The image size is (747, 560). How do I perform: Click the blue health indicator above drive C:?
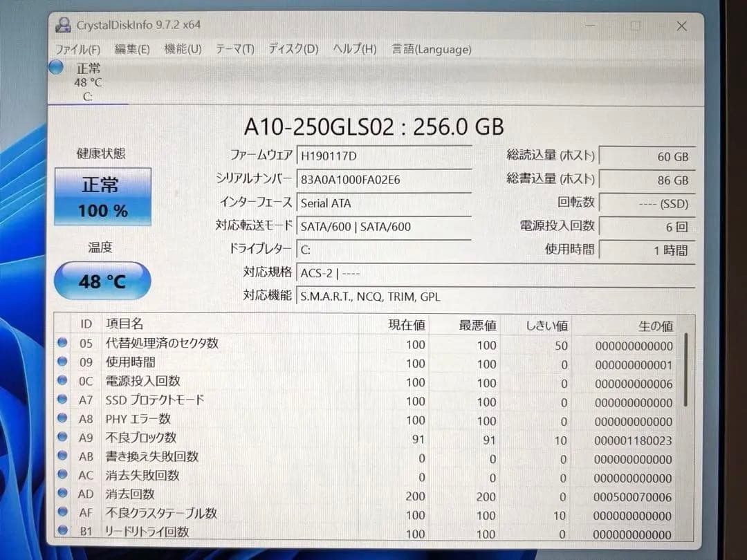(x=55, y=68)
